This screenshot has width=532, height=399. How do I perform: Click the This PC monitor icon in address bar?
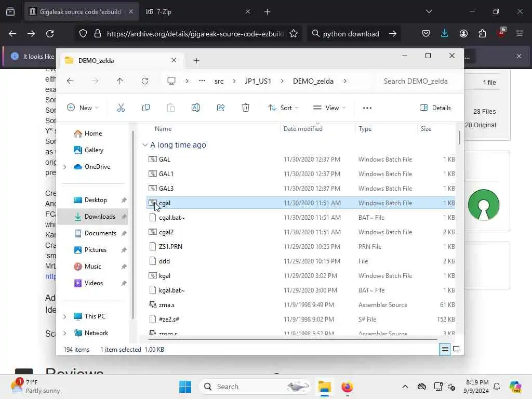(171, 81)
